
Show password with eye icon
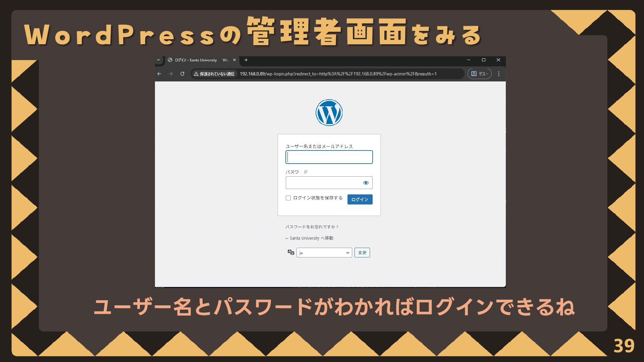pyautogui.click(x=366, y=183)
